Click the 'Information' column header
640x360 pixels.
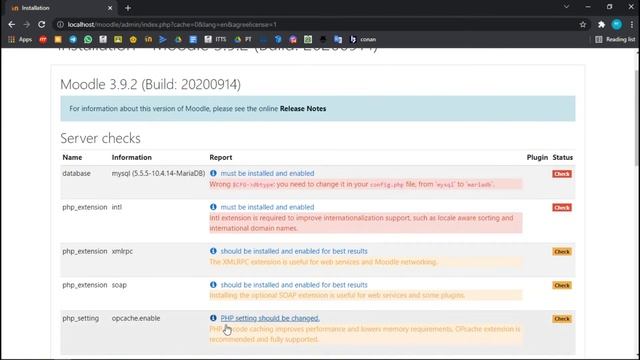[x=131, y=158]
